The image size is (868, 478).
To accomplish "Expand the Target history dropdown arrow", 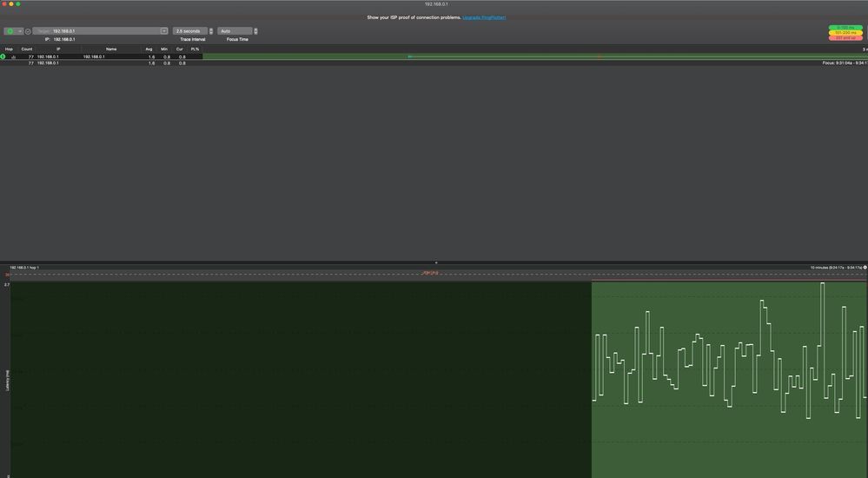I will point(164,31).
